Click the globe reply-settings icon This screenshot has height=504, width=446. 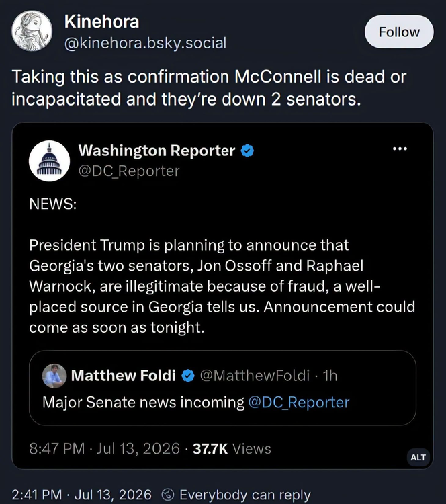pyautogui.click(x=167, y=495)
